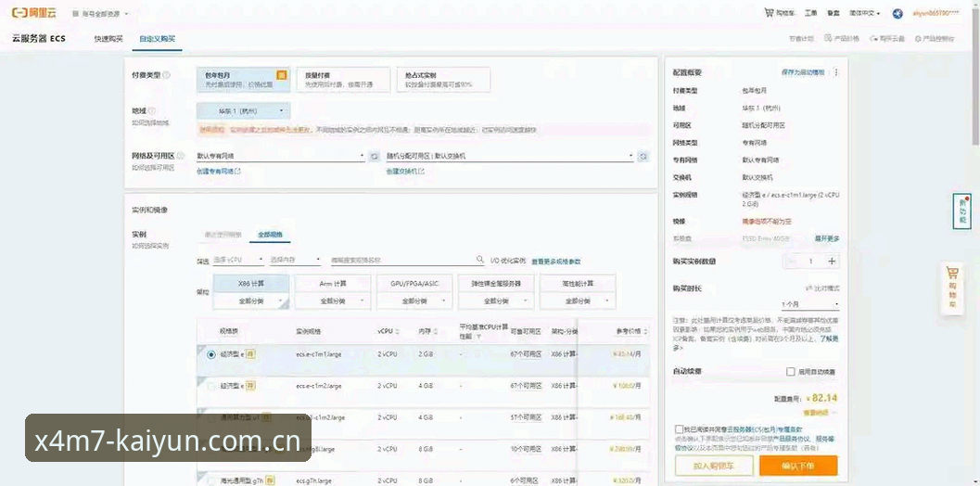Click the Alibaba Cloud logo
Image resolution: width=980 pixels, height=486 pixels.
coord(33,12)
